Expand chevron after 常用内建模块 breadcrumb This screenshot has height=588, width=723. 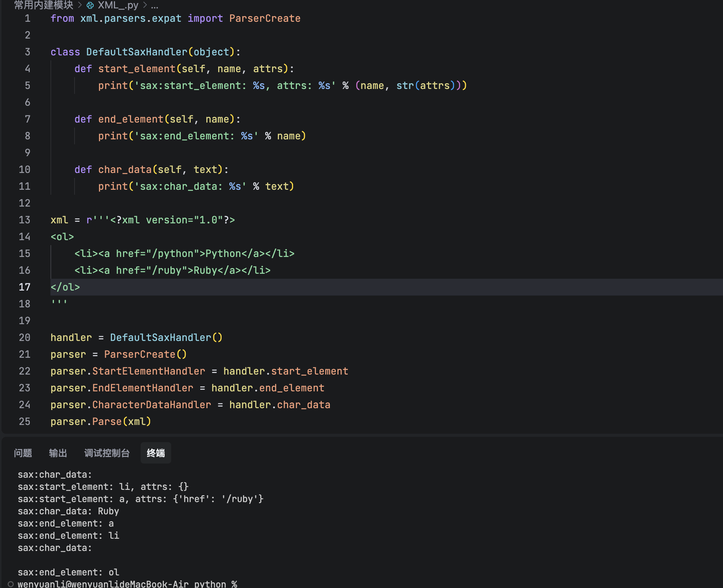(80, 5)
